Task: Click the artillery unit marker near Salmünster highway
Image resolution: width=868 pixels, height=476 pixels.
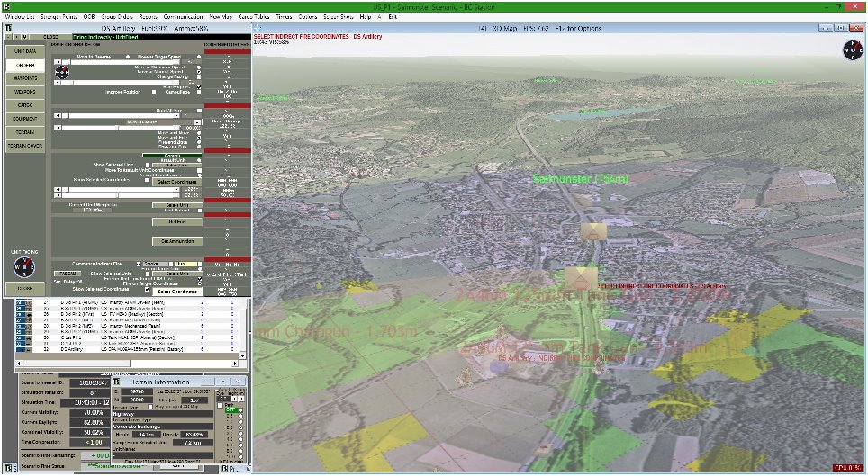Action: point(592,232)
